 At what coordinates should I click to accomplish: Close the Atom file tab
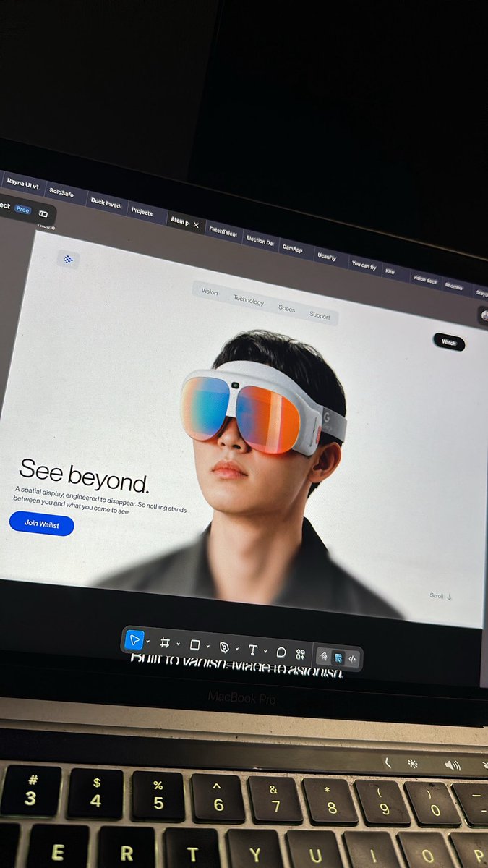(196, 225)
